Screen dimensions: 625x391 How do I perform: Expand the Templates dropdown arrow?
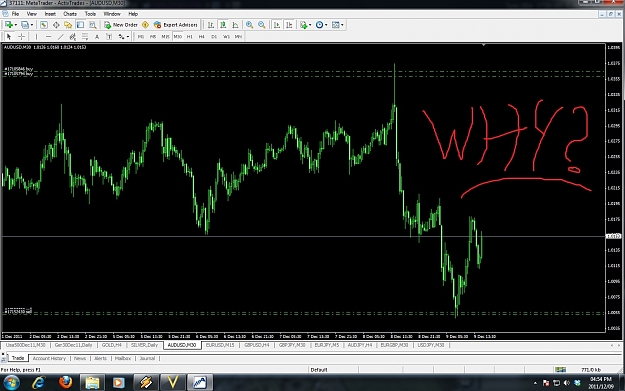coord(342,25)
